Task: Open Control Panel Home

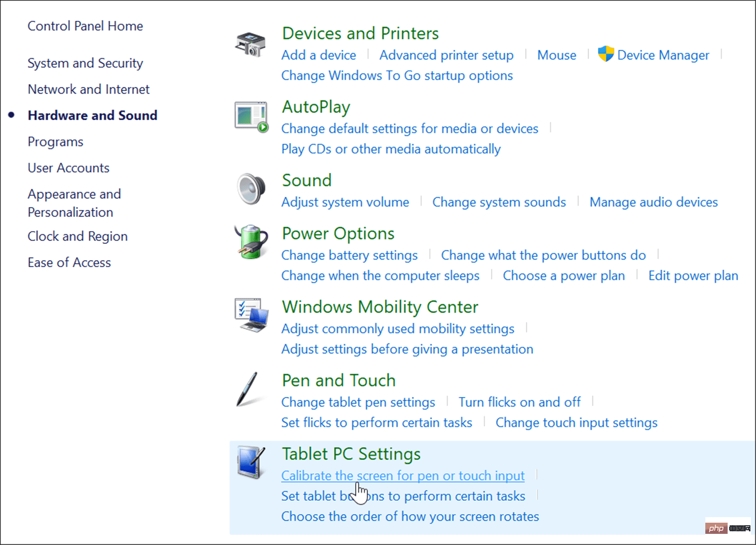Action: (x=85, y=26)
